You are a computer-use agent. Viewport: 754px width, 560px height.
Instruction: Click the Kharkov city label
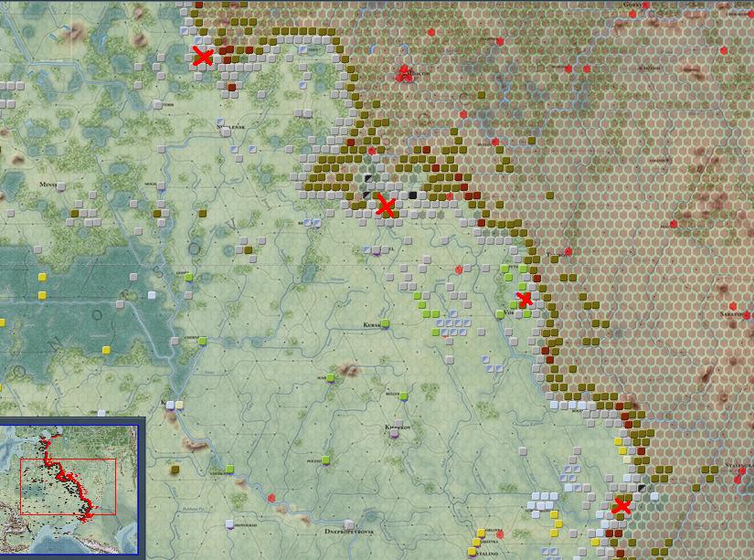(398, 427)
